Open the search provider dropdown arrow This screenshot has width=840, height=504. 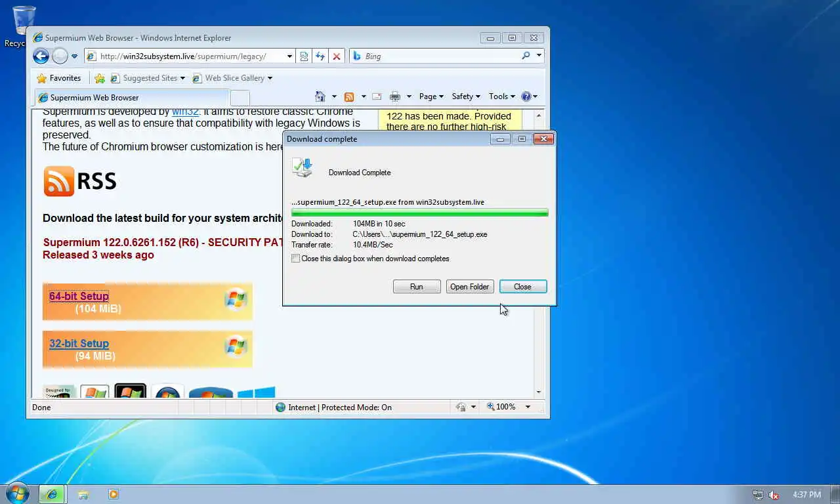(x=539, y=56)
